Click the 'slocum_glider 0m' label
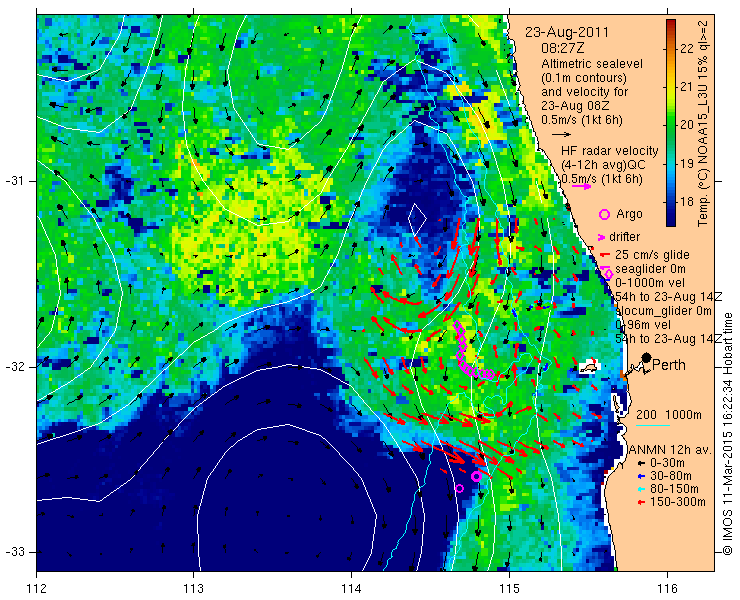 pyautogui.click(x=663, y=311)
